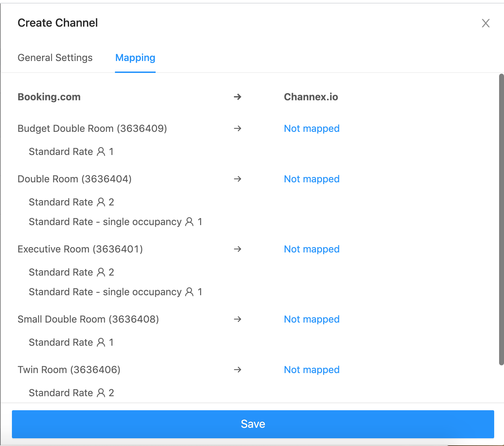Viewport: 504px width, 446px height.
Task: Click Not mapped for Budget Double Room
Action: pyautogui.click(x=312, y=128)
